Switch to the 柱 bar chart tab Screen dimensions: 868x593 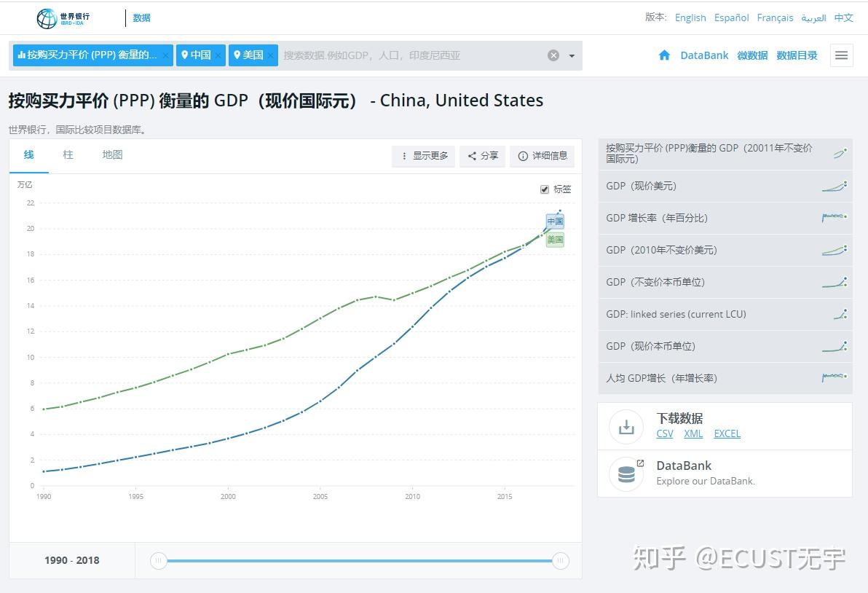(x=68, y=155)
